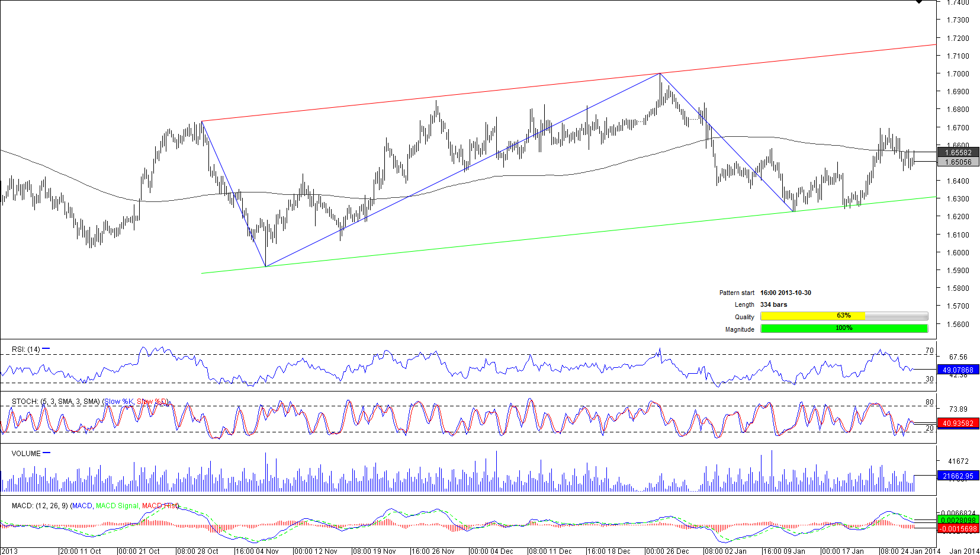Click the blue RSI legend line icon
This screenshot has width=980, height=555.
(x=46, y=349)
